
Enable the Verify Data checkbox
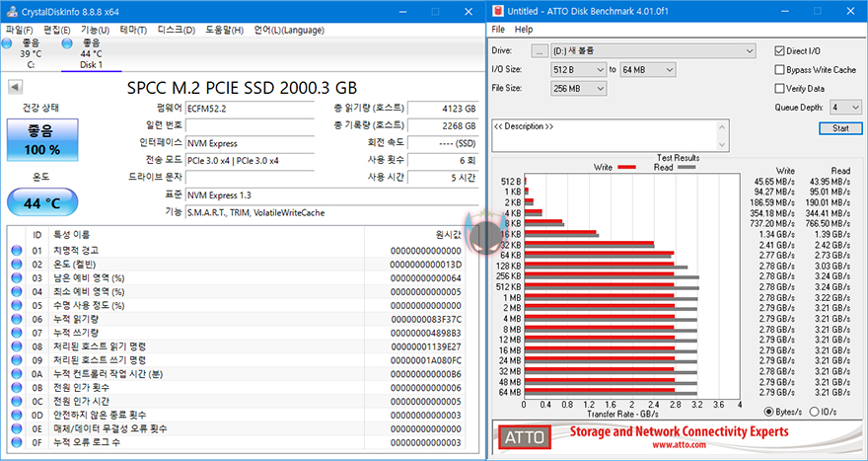(779, 89)
